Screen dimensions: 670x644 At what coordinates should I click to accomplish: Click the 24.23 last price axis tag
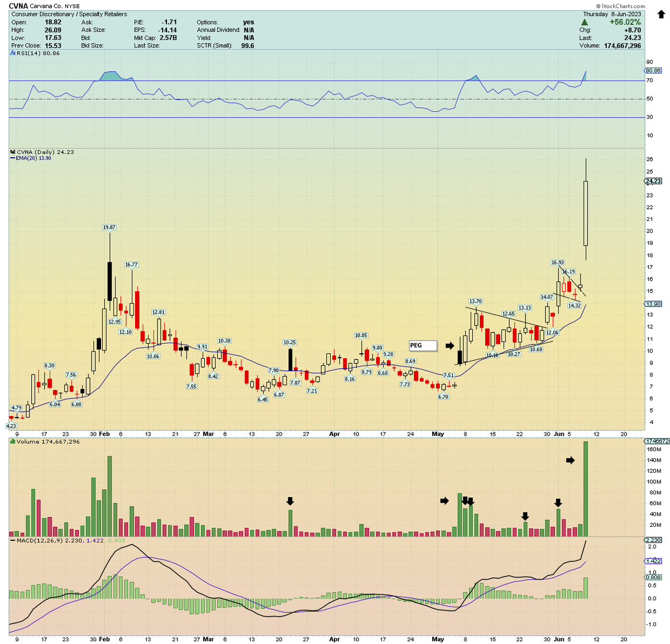[x=653, y=181]
